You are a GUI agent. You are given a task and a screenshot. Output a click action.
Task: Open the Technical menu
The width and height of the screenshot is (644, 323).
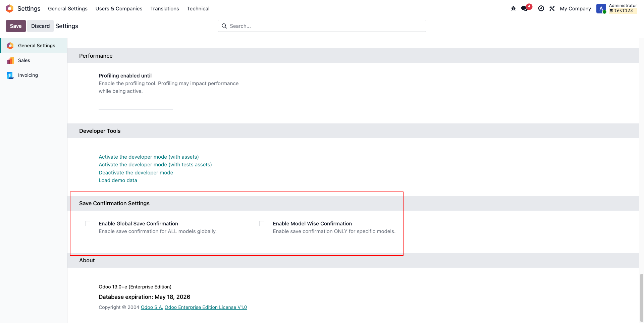pos(198,8)
